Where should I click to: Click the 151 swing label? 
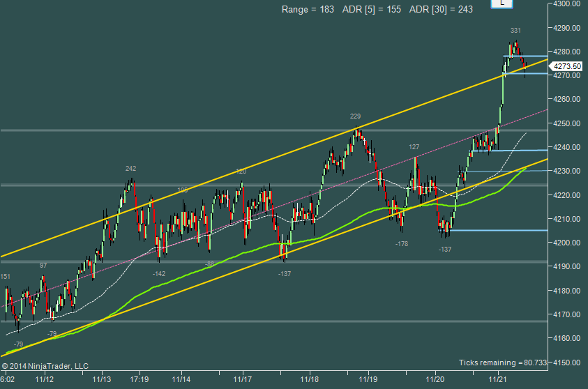coord(6,277)
